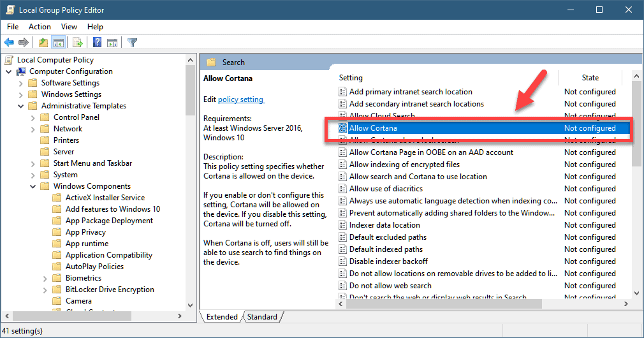Expand the Control Panel node
This screenshot has height=338, width=644.
tap(33, 117)
